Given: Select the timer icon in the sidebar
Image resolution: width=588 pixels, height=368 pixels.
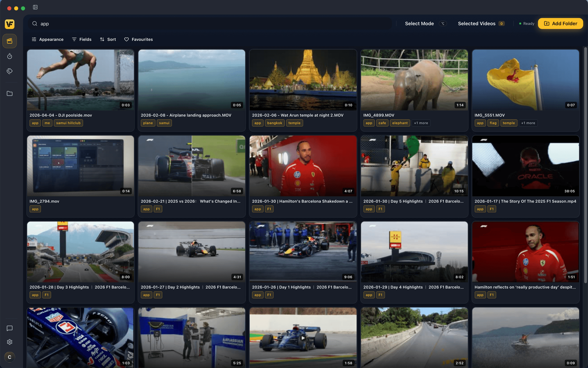Looking at the screenshot, I should click(9, 56).
